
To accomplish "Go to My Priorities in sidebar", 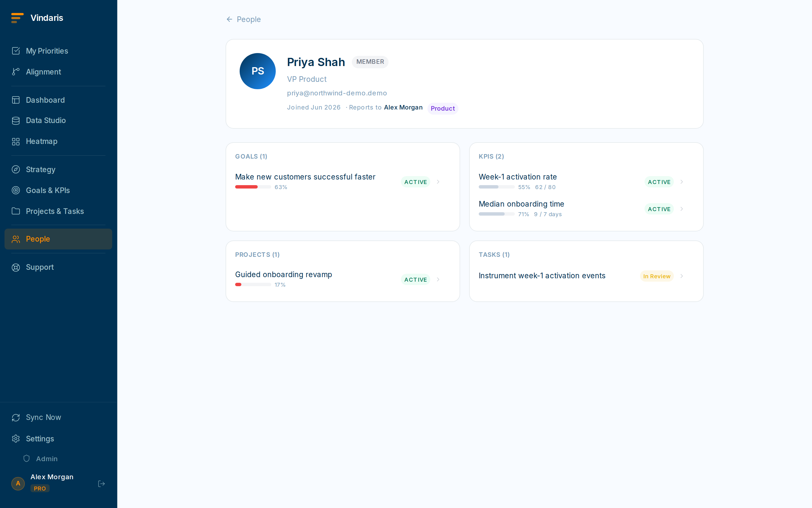I will point(58,51).
